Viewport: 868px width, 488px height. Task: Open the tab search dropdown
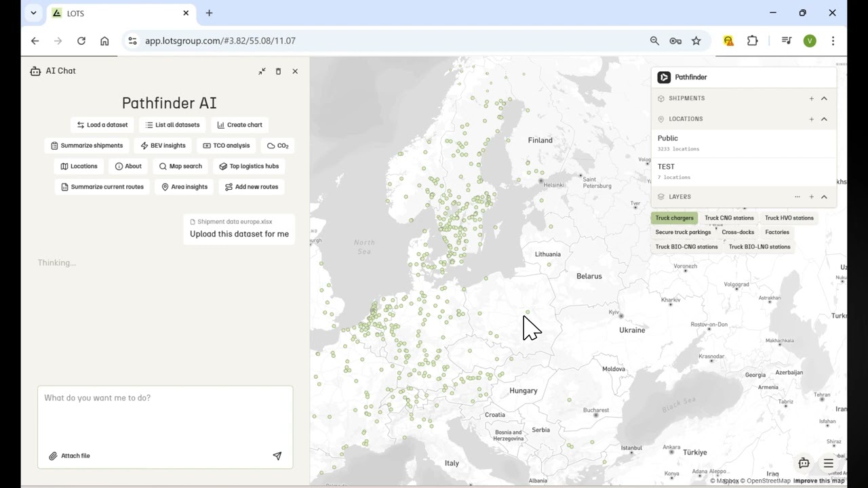point(33,13)
